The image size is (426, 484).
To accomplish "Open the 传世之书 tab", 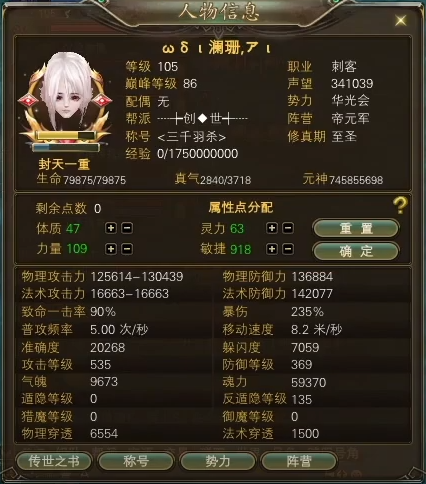I will point(54,461).
